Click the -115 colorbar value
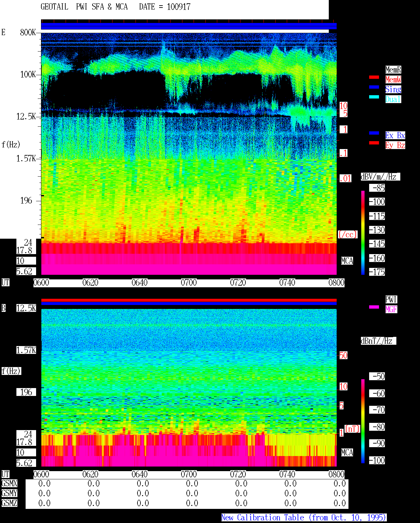 click(x=377, y=216)
